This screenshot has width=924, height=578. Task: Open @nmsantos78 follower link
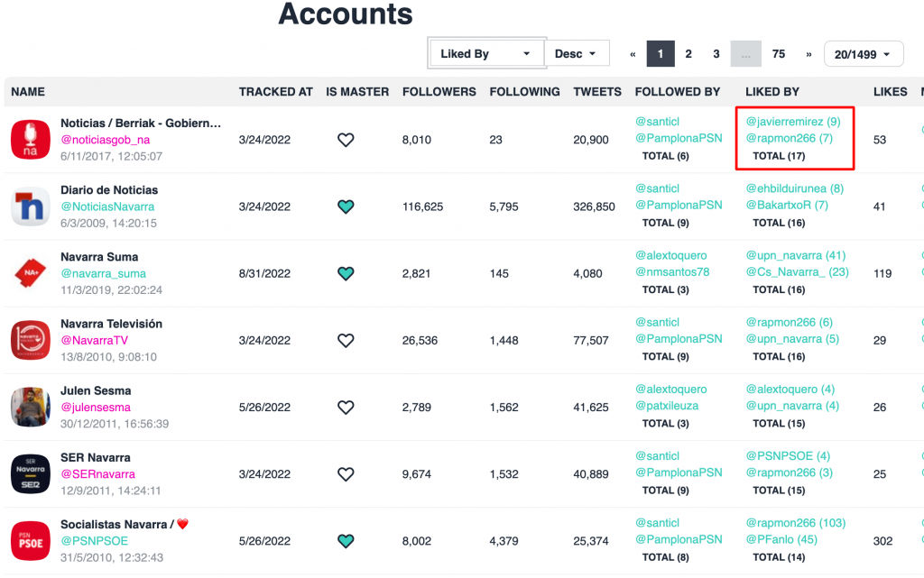(672, 272)
